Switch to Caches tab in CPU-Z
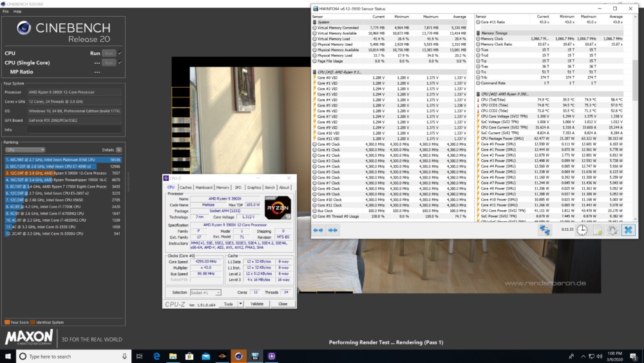Viewport: 644px width, 363px height. [185, 188]
